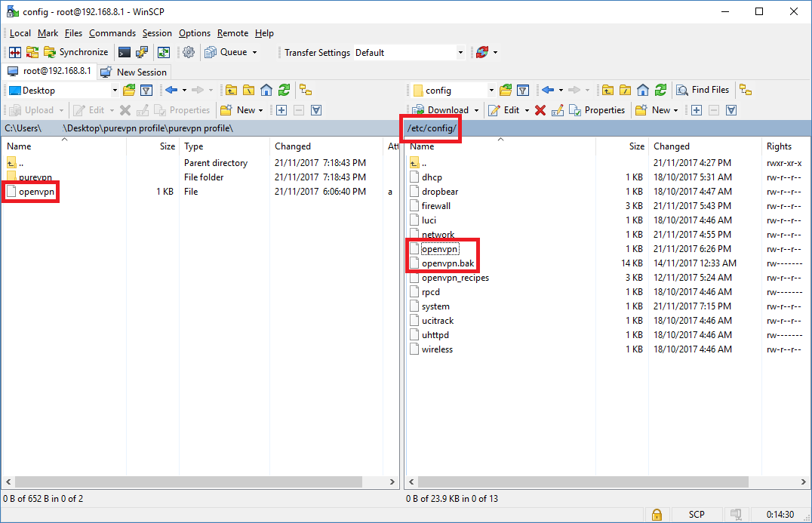Open remote Properties button
The width and height of the screenshot is (812, 523).
click(597, 110)
